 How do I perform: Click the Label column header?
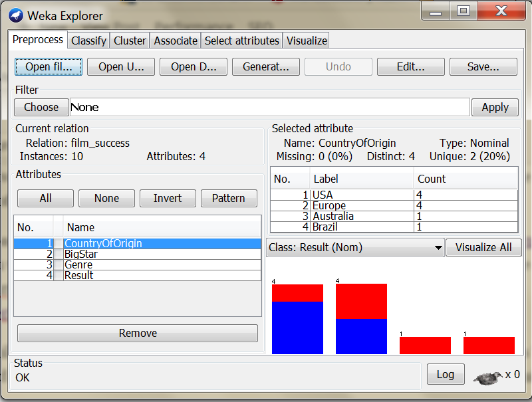pos(362,179)
